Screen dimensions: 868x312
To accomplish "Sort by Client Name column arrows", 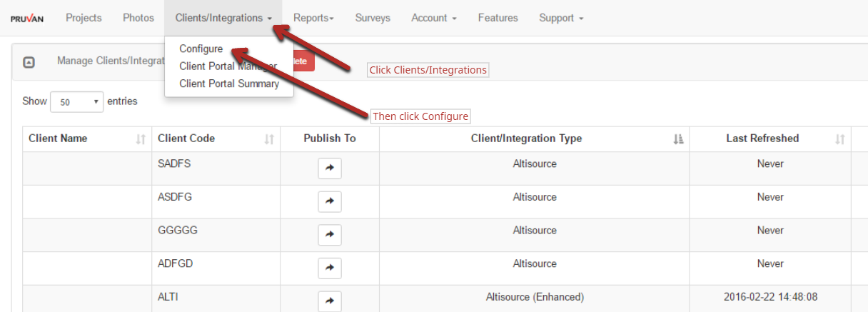I will coord(141,139).
